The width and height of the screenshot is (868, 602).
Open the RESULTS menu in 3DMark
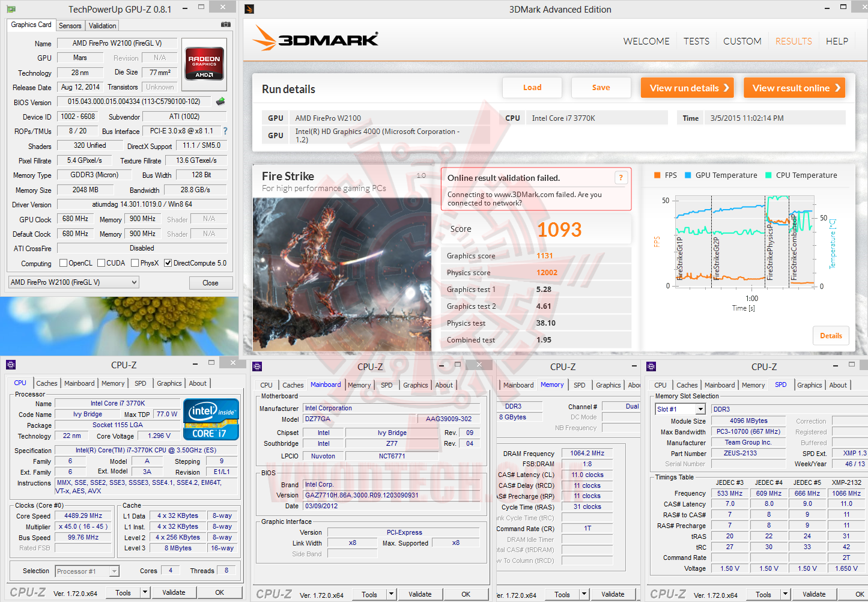(793, 41)
